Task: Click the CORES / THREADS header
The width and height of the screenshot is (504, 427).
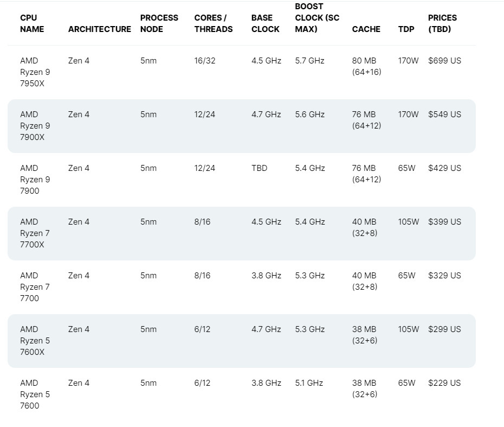Action: (x=214, y=23)
